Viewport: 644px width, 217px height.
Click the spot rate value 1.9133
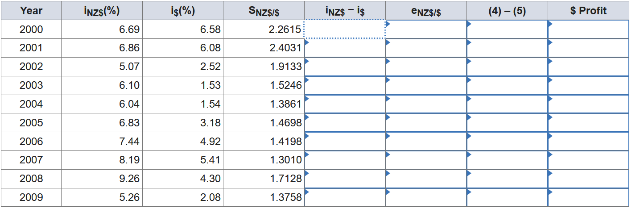tap(285, 67)
